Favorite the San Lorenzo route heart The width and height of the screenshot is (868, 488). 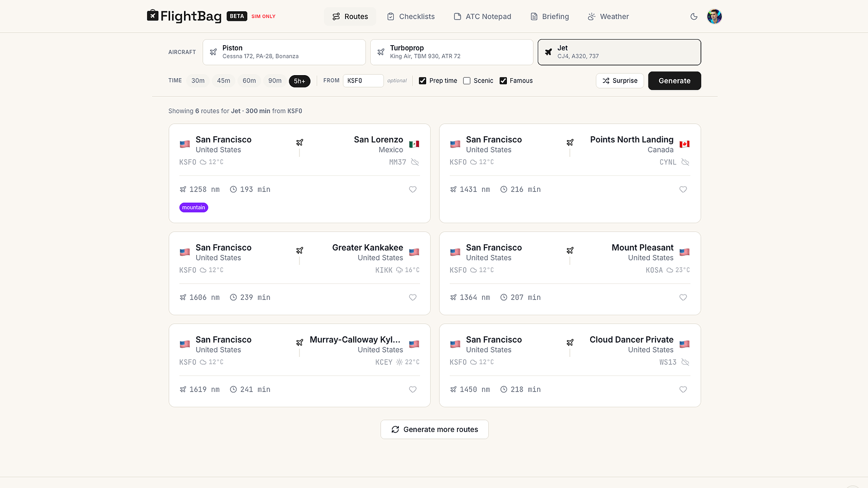pyautogui.click(x=413, y=189)
